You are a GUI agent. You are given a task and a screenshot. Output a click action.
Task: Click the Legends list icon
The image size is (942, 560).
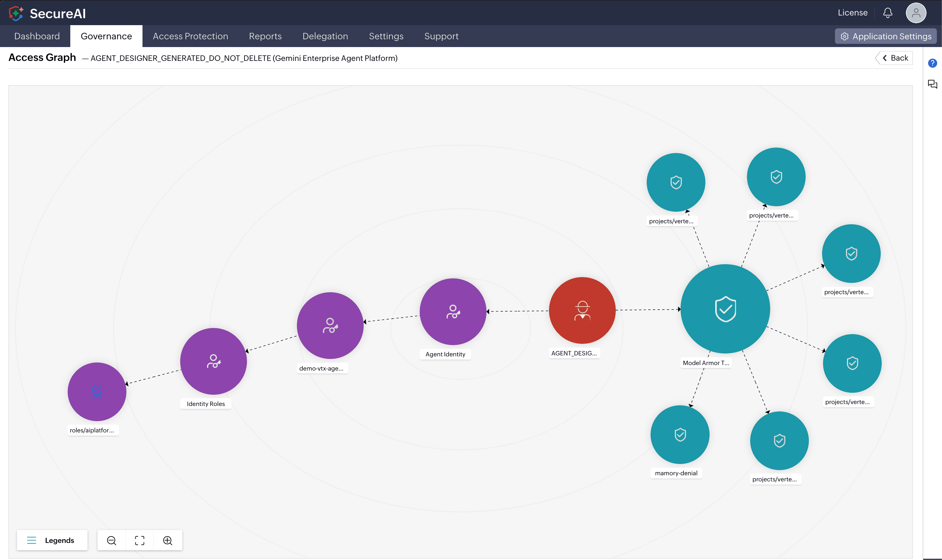pos(32,540)
